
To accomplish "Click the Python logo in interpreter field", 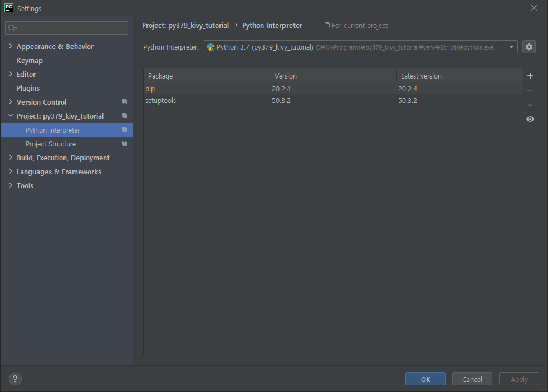I will 211,47.
